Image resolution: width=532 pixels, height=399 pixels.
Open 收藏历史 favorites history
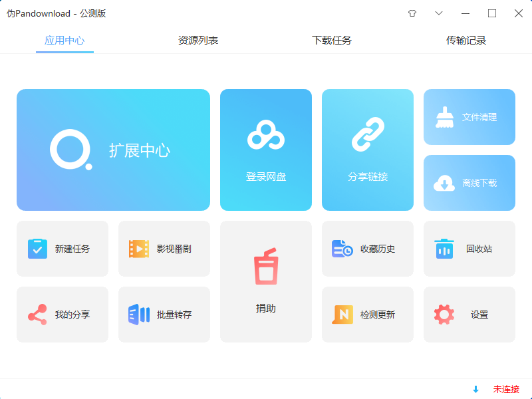[x=368, y=248]
